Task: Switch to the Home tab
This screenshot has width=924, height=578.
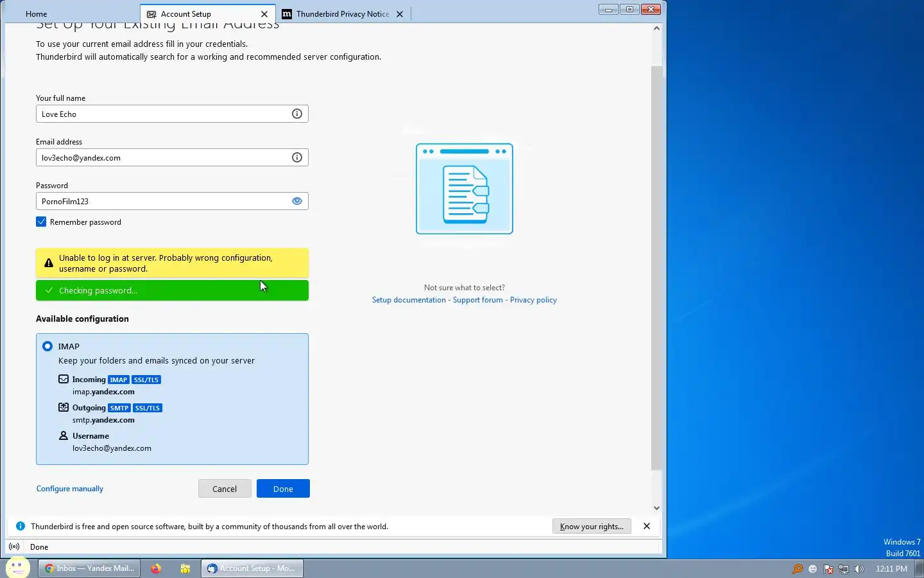Action: (x=37, y=13)
